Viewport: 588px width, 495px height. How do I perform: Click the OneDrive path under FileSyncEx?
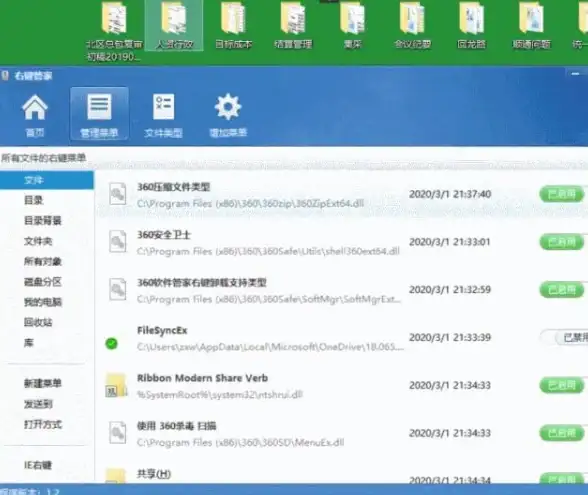[x=270, y=347]
